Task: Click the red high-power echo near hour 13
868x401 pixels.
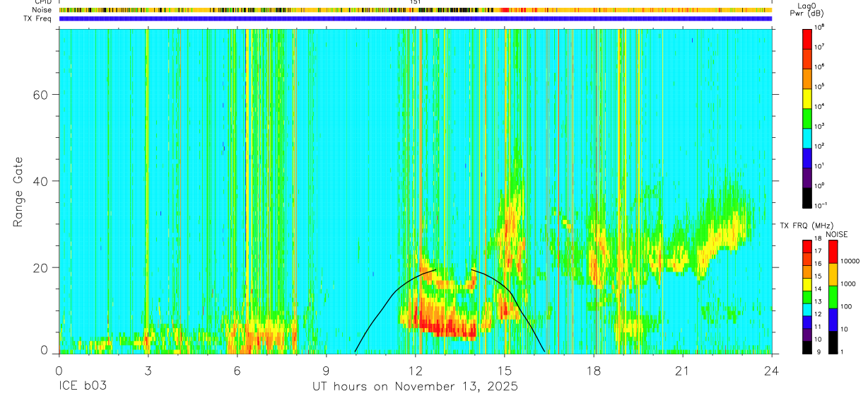Action: pos(447,327)
